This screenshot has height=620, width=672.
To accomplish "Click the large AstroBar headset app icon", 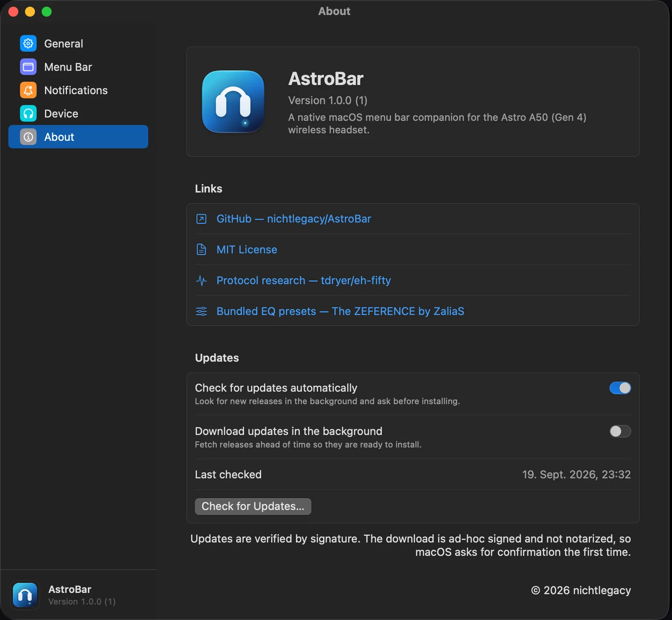I will (233, 101).
